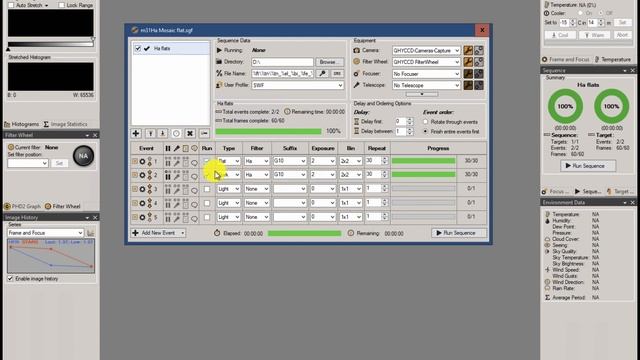Switch to the PHD2 Graph tab
Viewport: 640px width, 360px height.
22,207
